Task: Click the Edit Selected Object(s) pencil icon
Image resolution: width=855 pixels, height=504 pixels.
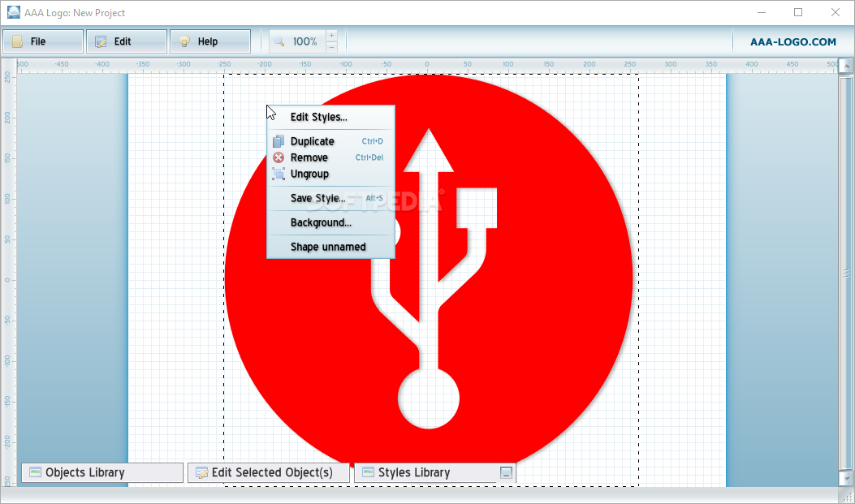Action: 201,473
